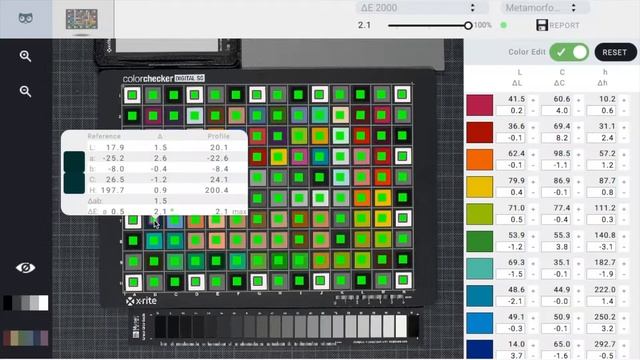Click minus button beside ΔL 0.2
This screenshot has height=360, width=640.
click(533, 111)
